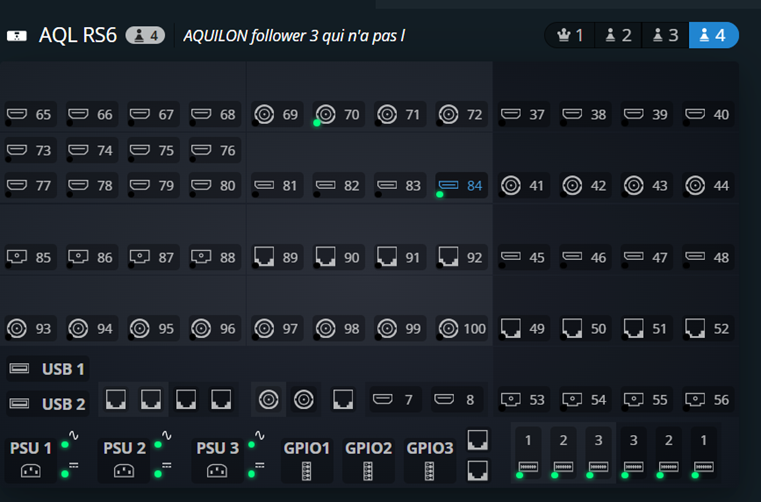Viewport: 761px width, 502px height.
Task: Click RJ45 connector 92
Action: coord(461,257)
